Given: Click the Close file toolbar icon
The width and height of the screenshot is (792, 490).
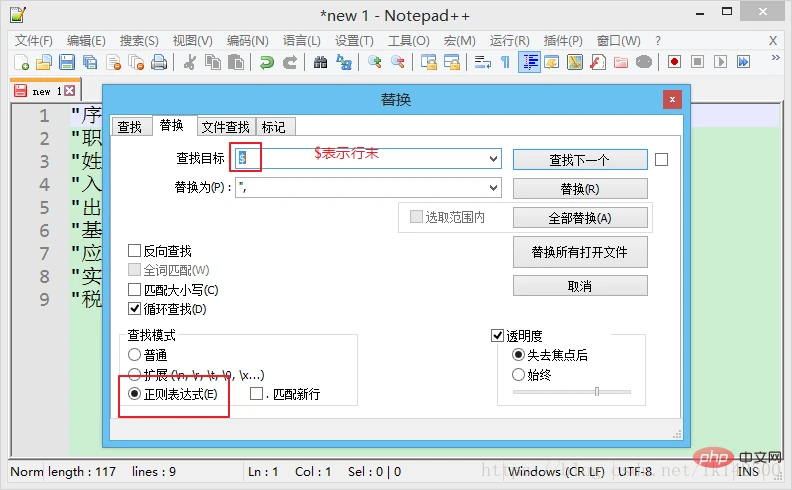Looking at the screenshot, I should click(x=113, y=62).
